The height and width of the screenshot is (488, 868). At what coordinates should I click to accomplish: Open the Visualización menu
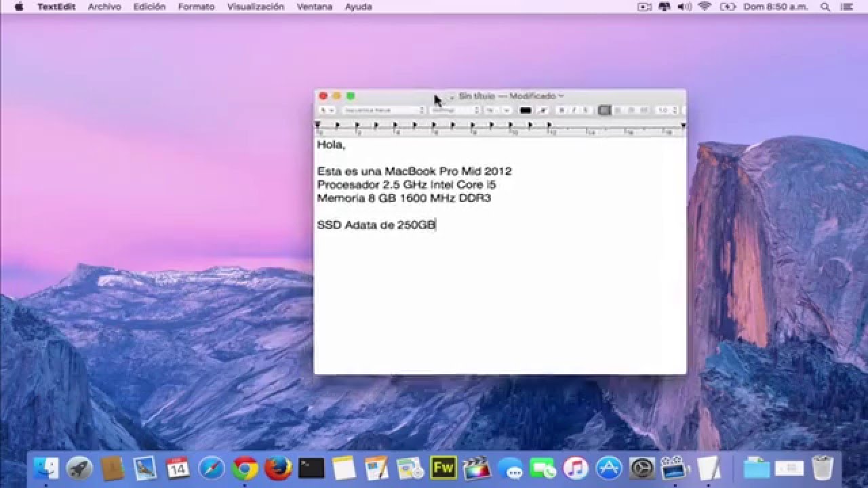256,7
